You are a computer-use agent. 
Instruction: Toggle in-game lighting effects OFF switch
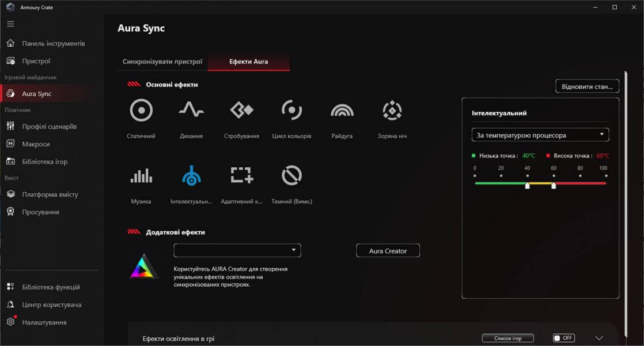click(x=563, y=338)
